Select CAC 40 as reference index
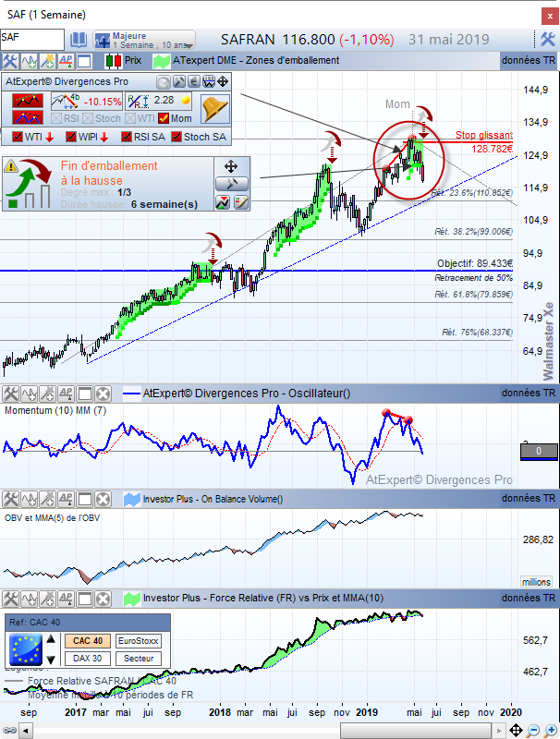The width and height of the screenshot is (560, 739). coord(87,641)
